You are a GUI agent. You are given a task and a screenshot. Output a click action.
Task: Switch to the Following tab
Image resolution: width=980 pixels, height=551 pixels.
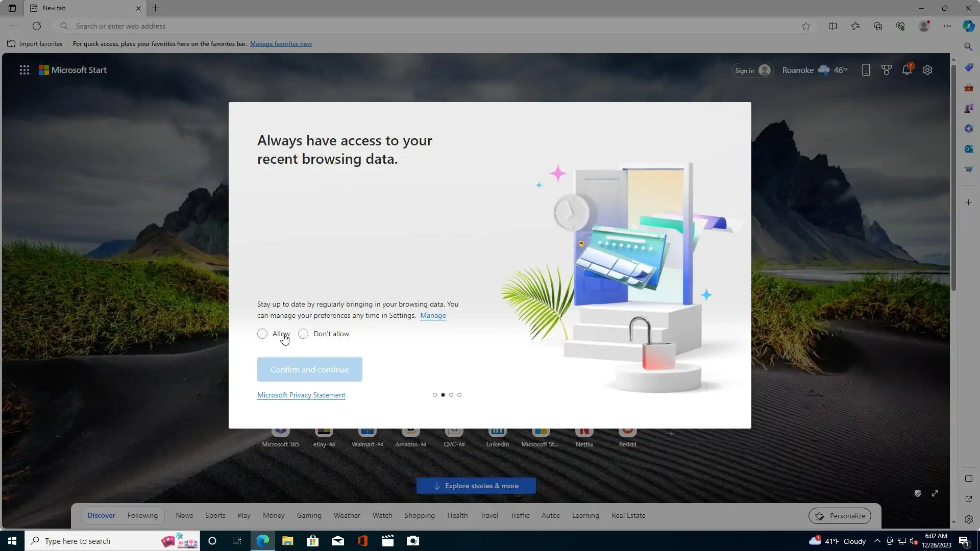142,515
